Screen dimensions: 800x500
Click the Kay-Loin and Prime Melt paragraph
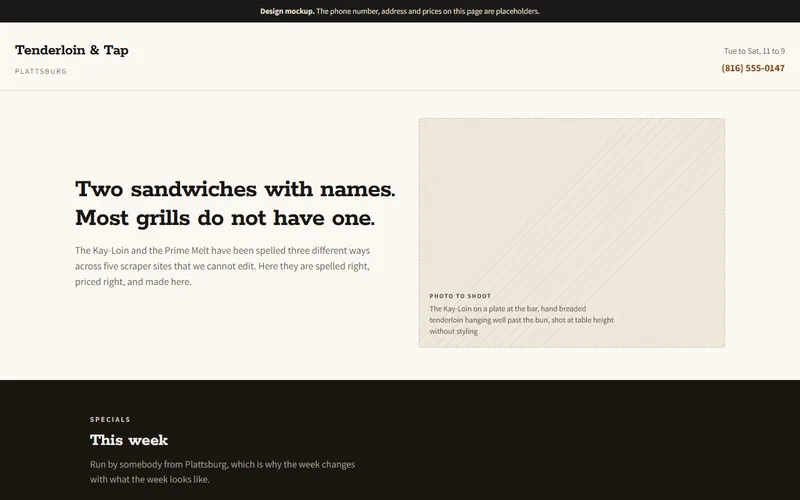pyautogui.click(x=222, y=266)
